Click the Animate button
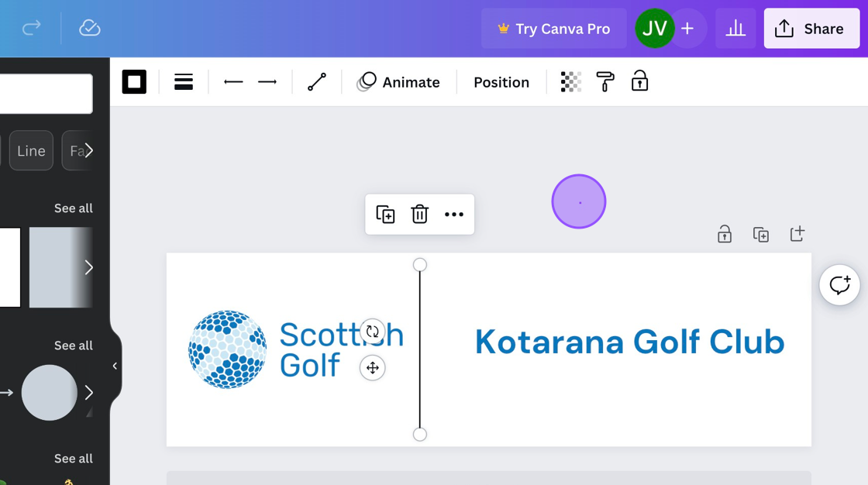868x485 pixels. 398,82
